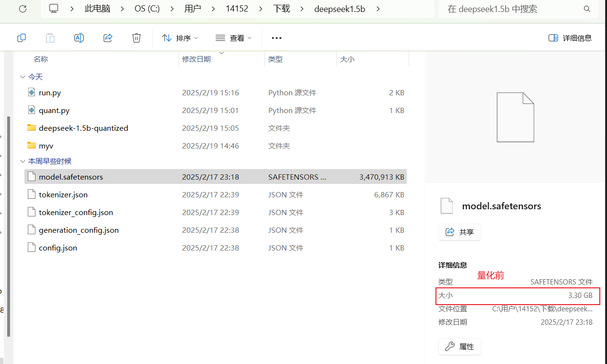
Task: Sort by the 修改日期 column header
Action: click(196, 59)
